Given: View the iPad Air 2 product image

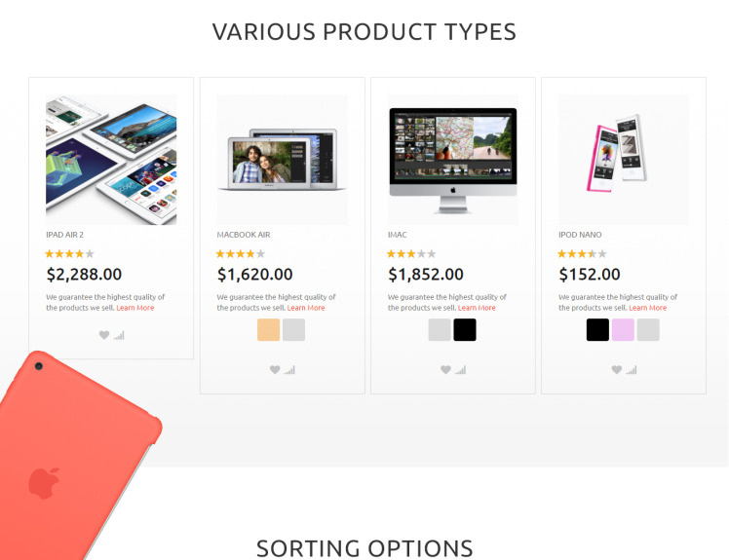Looking at the screenshot, I should 111,160.
